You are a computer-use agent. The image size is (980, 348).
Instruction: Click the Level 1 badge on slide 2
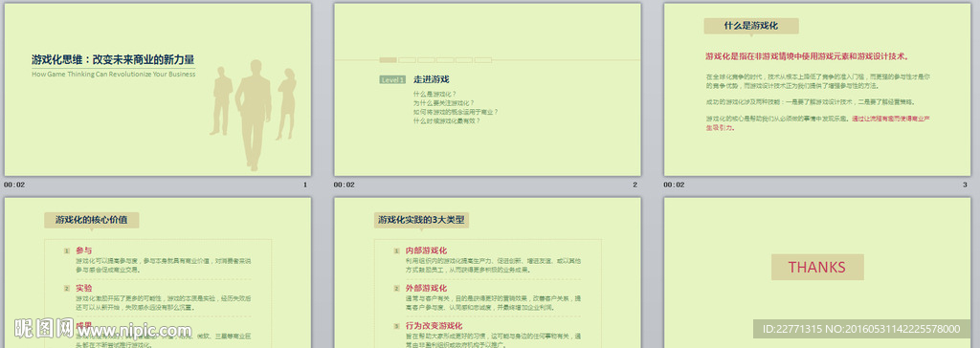392,80
